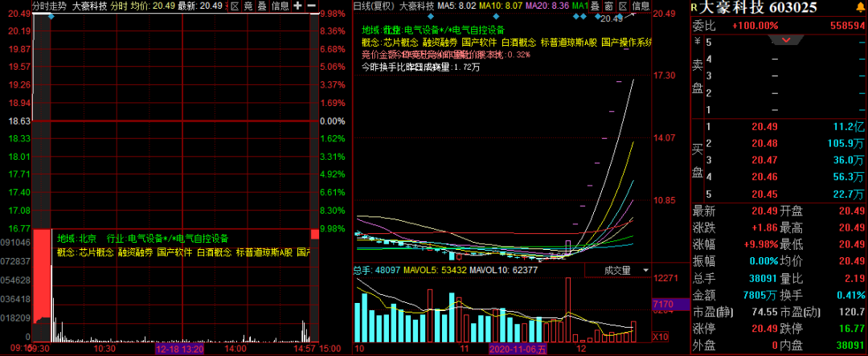Click the blue diamond marker on intraday chart
Screen dimensions: 868x356
[x=51, y=17]
